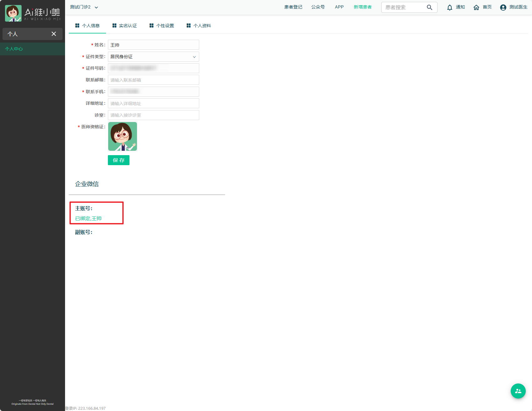Image resolution: width=532 pixels, height=411 pixels.
Task: Clear the sidebar search with X icon
Action: click(x=54, y=34)
